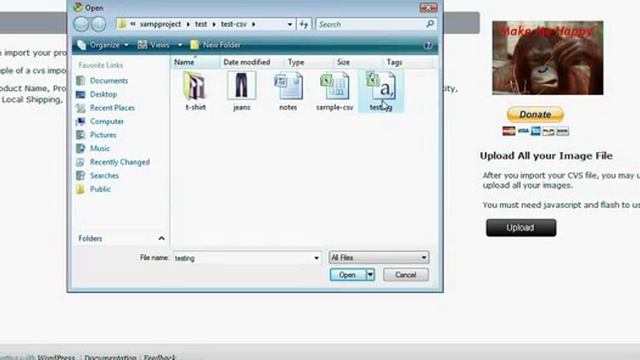The image size is (640, 360).
Task: Click the orangutan image on webpage
Action: [x=547, y=58]
